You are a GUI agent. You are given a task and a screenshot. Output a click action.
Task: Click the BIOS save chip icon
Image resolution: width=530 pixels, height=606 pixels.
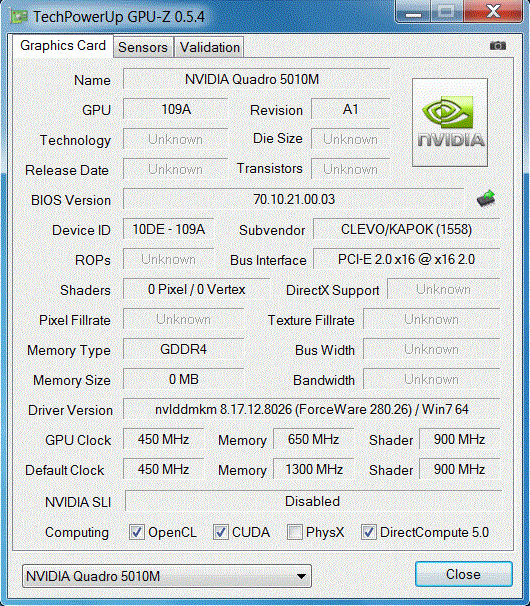click(486, 199)
